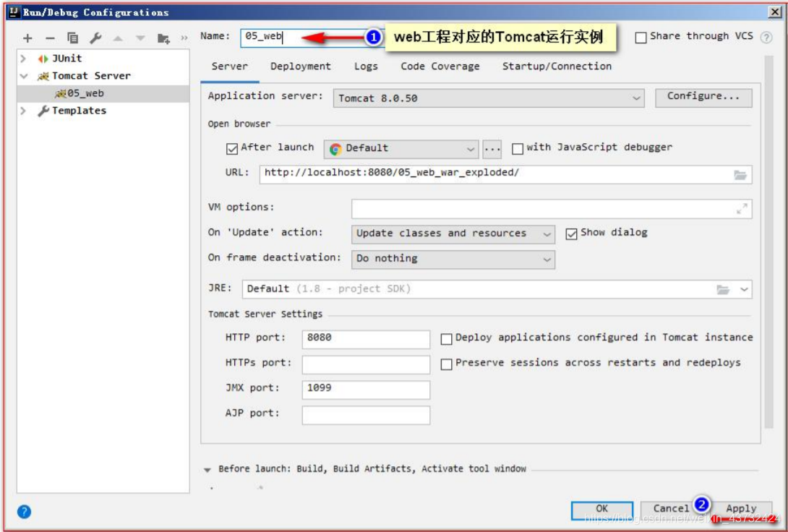The width and height of the screenshot is (788, 532).
Task: Click the Configure... button
Action: 703,98
